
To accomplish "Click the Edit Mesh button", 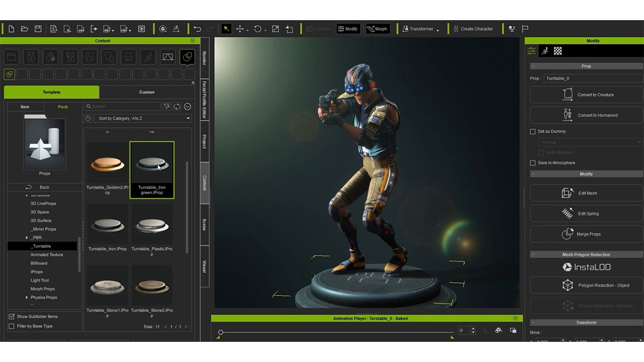I will tap(586, 193).
